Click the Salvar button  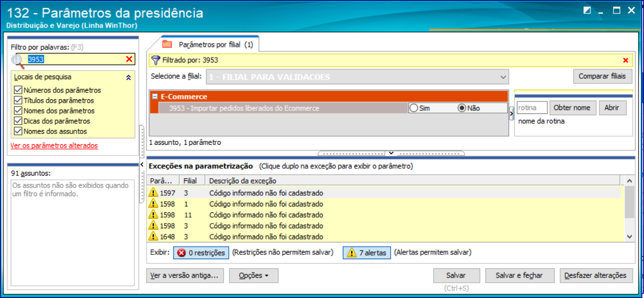(456, 276)
